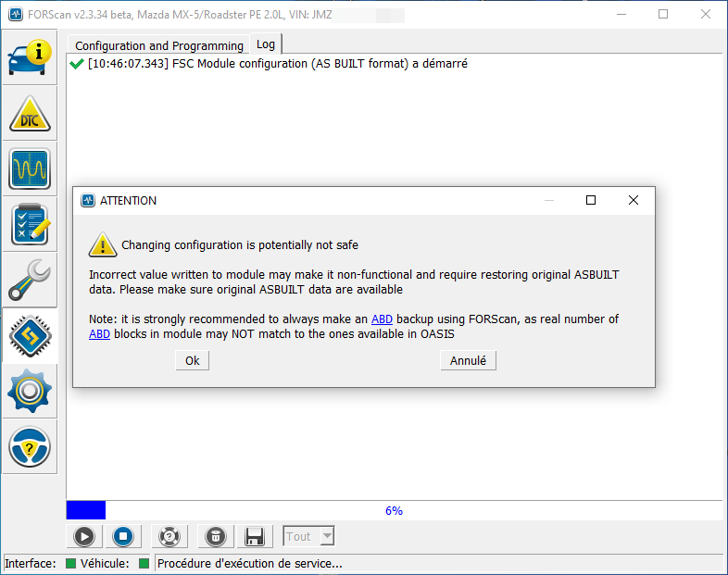728x575 pixels.
Task: Follow the ABD link after 'always make an'
Action: coord(382,319)
